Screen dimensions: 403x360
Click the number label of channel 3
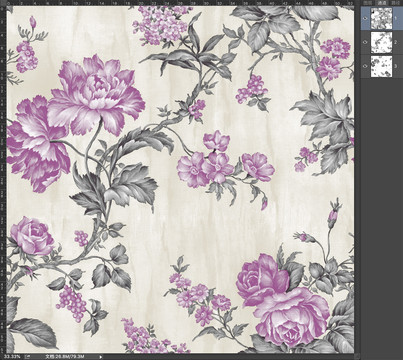[395, 66]
